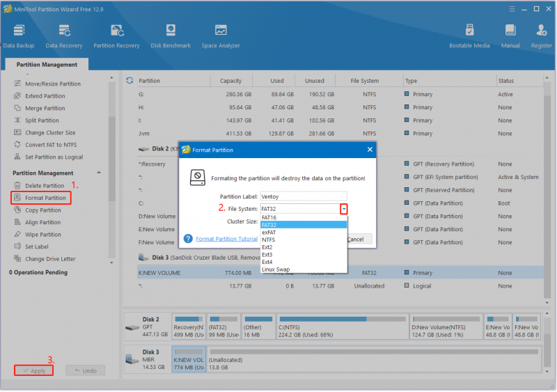
Task: Close the Format Partition dialog
Action: point(370,150)
